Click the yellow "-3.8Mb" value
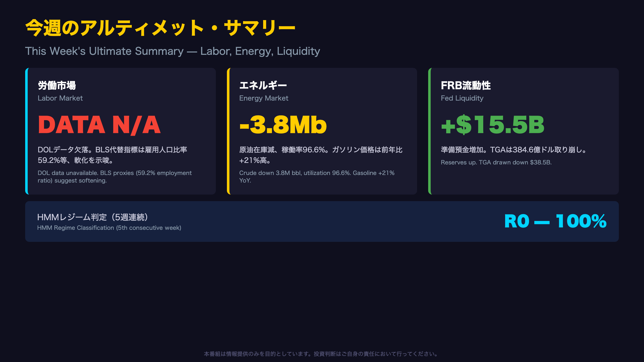The height and width of the screenshot is (362, 644). pos(283,125)
